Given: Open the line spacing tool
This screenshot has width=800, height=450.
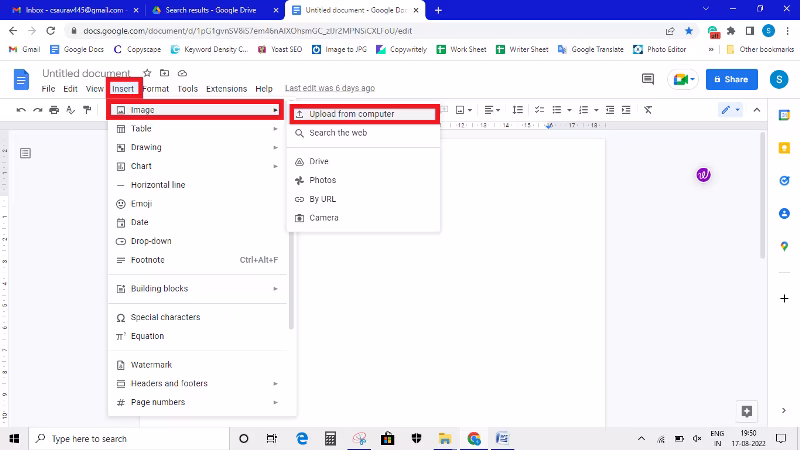Looking at the screenshot, I should [x=517, y=110].
